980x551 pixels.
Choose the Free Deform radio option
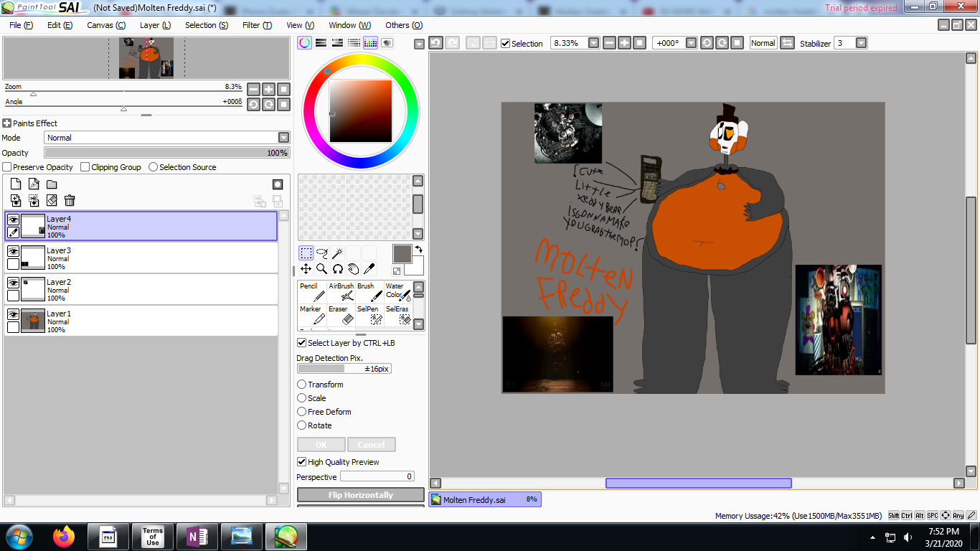[302, 412]
